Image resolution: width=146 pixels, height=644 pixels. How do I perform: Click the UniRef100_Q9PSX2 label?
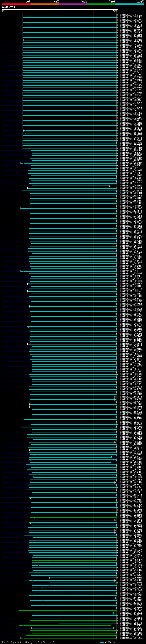coord(131,387)
